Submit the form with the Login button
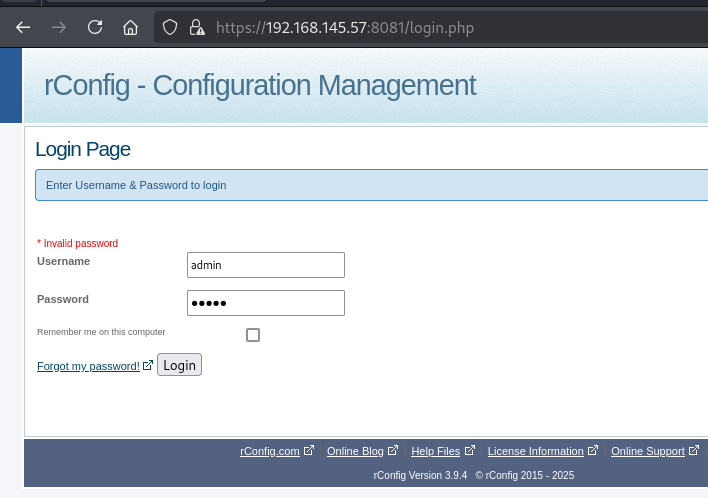Viewport: 708px width, 498px height. tap(179, 365)
